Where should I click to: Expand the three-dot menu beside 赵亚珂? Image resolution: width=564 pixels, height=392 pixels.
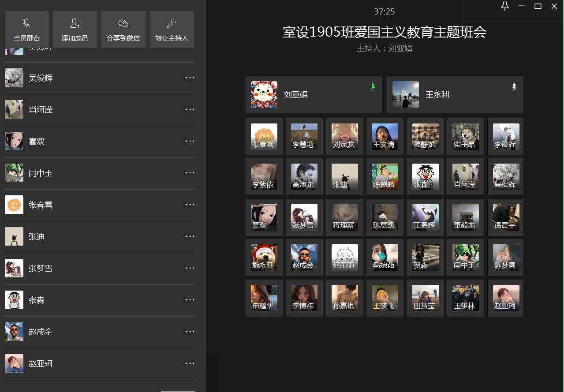coord(190,364)
